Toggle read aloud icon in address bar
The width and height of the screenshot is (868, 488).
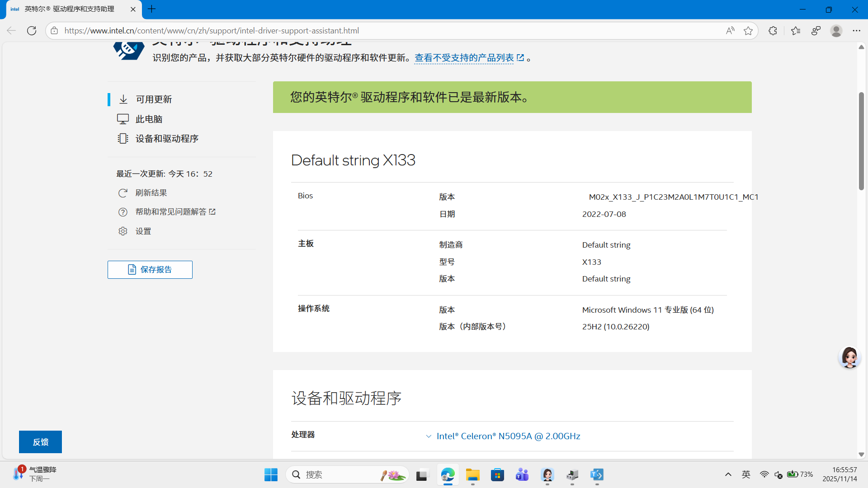point(730,31)
